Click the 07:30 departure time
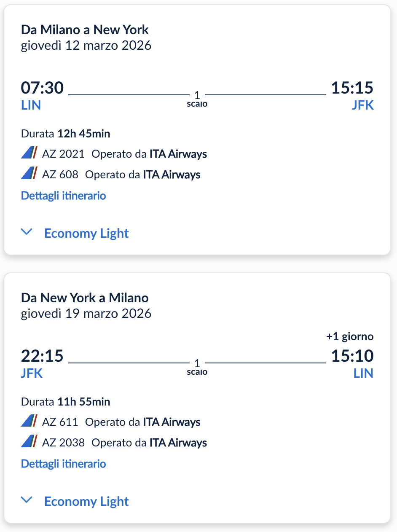This screenshot has height=532, width=397. 42,88
